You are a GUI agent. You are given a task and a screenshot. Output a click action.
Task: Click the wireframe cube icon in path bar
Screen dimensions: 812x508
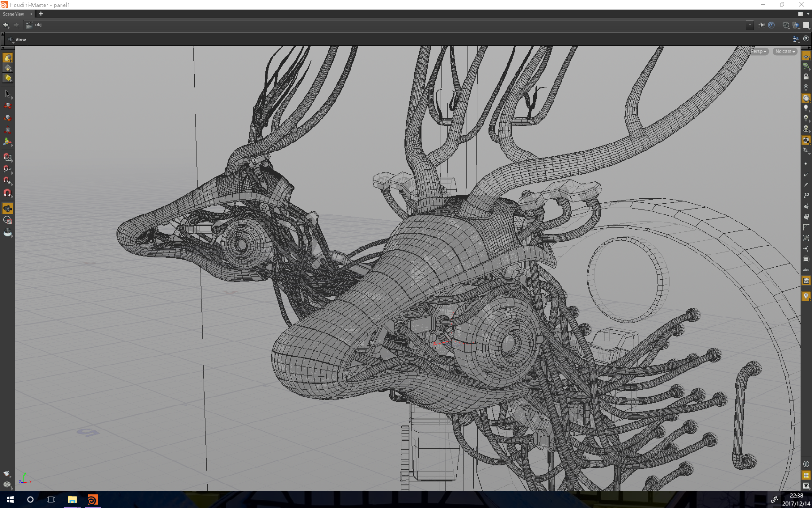click(x=786, y=25)
